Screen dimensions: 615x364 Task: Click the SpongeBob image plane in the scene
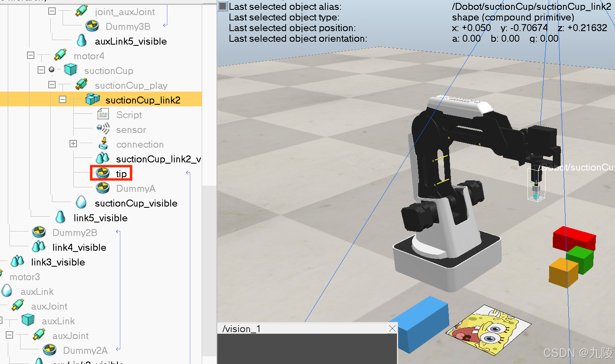click(488, 330)
